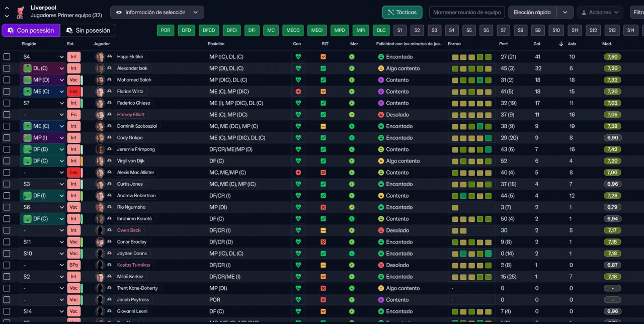Click Mohamed Salah's morale indicator icon
This screenshot has width=644, height=324.
(352, 80)
